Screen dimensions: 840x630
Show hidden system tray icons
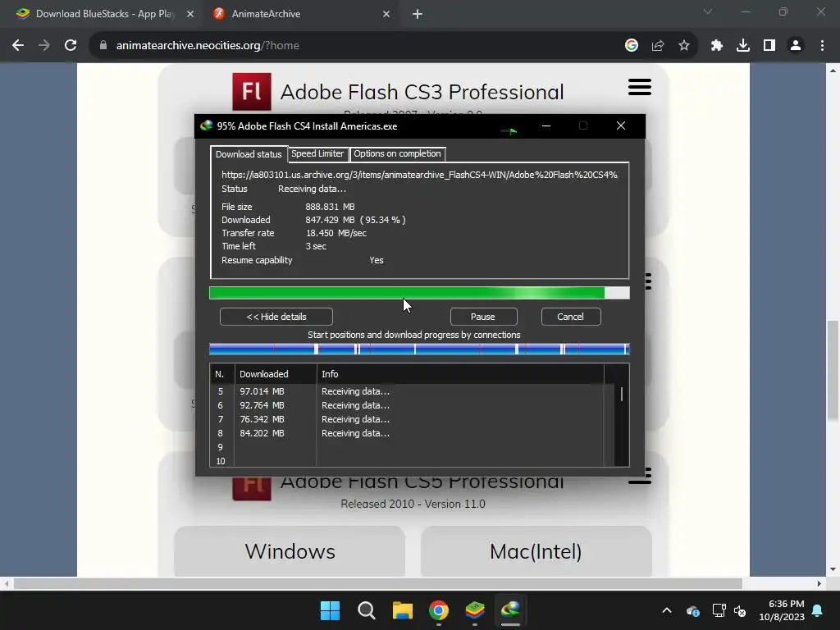[666, 610]
